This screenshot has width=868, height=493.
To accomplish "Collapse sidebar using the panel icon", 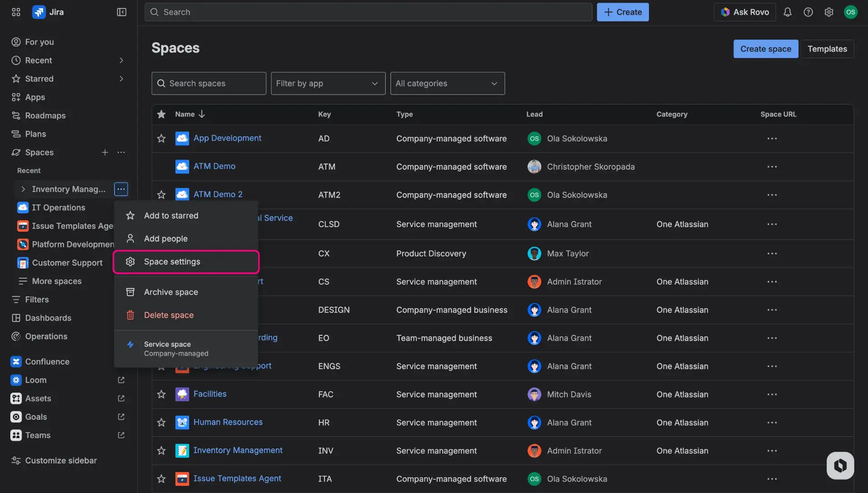I will 122,12.
